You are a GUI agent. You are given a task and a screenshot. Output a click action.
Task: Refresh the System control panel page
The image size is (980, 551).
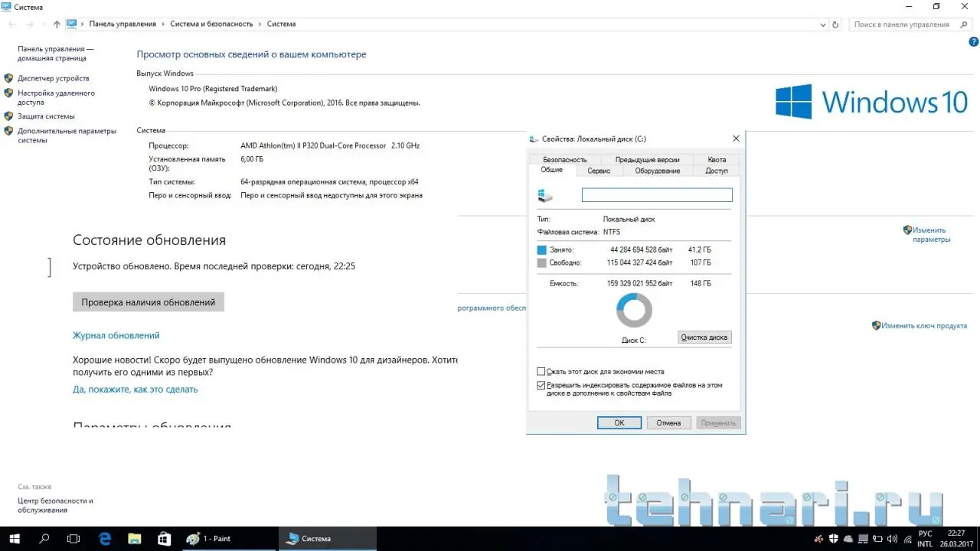(x=835, y=24)
